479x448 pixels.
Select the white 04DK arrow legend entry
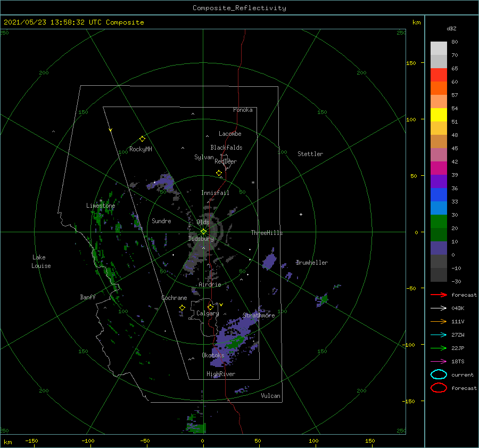[x=439, y=308]
